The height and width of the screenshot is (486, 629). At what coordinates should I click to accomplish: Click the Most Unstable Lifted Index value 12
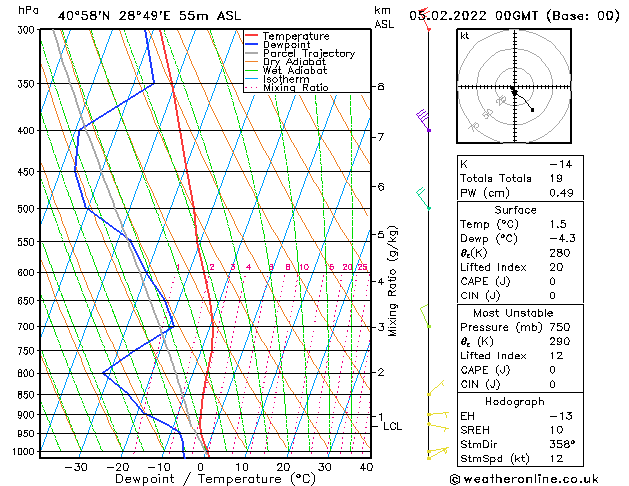tap(556, 355)
